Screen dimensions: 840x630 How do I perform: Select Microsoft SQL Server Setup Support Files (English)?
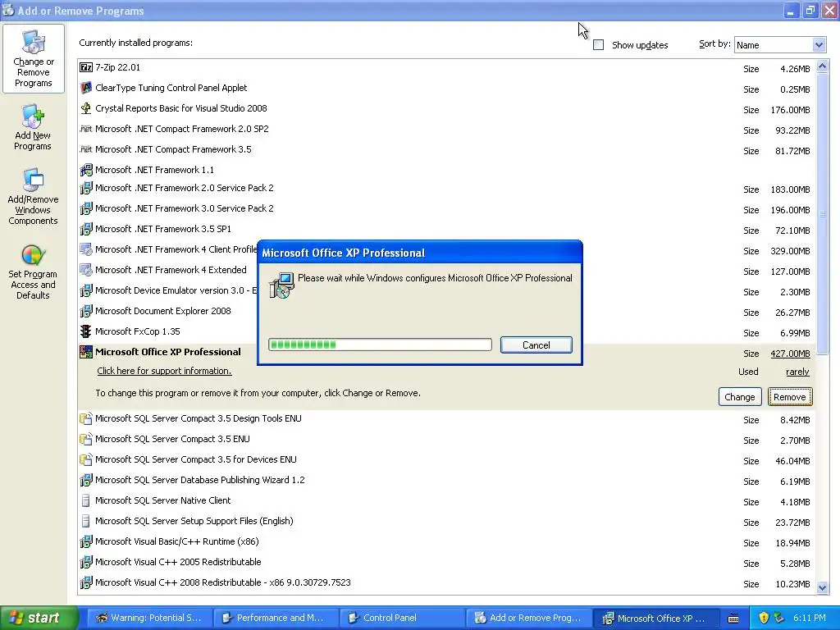[x=446, y=521]
